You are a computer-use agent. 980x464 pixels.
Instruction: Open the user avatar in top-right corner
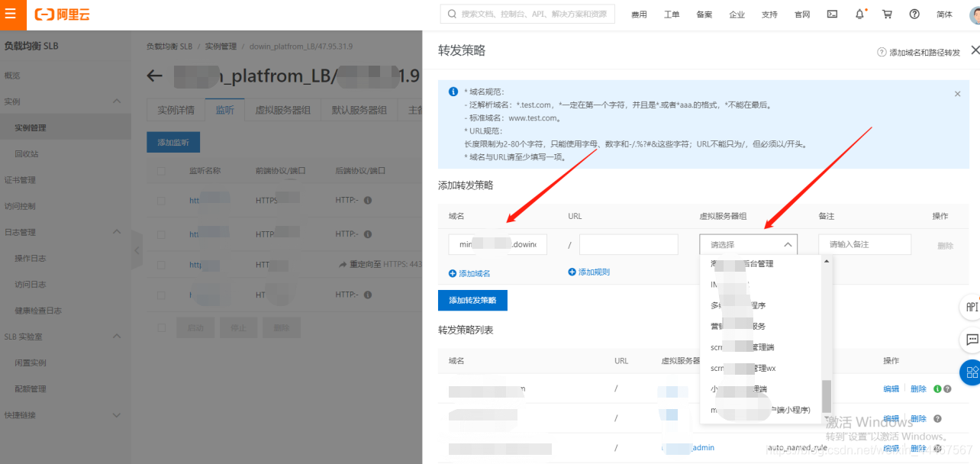click(x=974, y=14)
